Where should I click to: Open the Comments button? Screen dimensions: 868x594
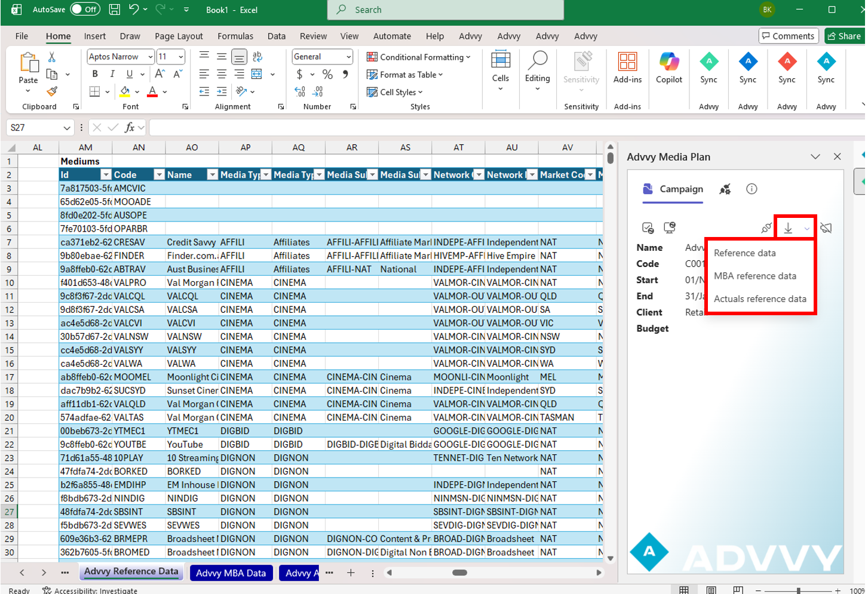[787, 36]
